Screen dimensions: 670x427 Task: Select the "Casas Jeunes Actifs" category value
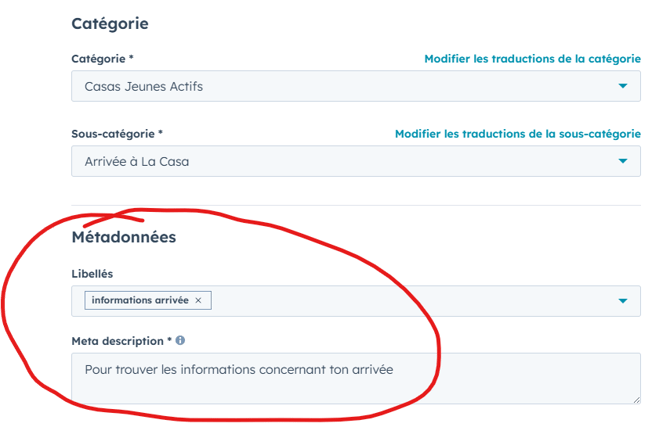coord(144,87)
